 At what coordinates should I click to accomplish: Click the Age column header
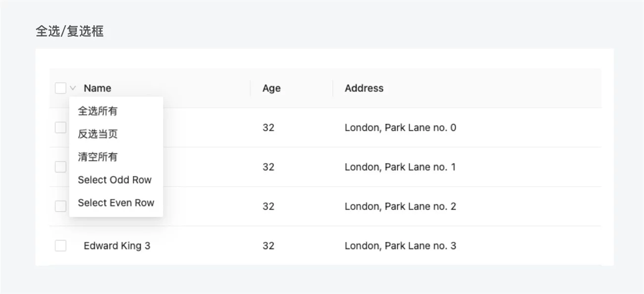[271, 88]
